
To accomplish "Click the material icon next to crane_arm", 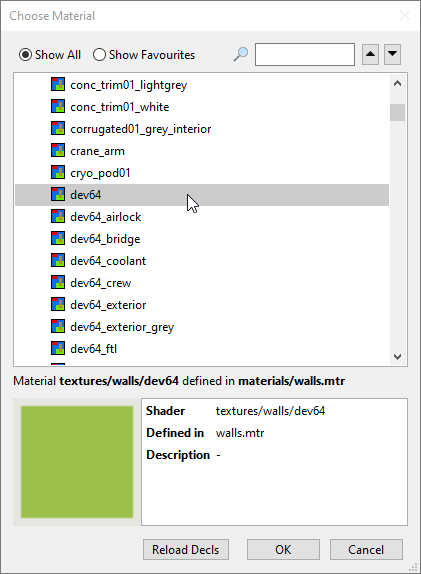I will coord(58,150).
